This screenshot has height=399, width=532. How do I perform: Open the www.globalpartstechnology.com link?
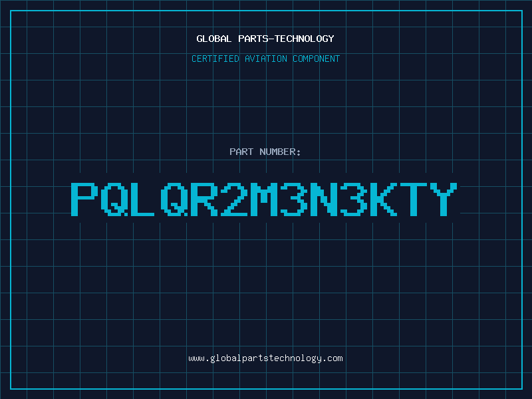[265, 358]
